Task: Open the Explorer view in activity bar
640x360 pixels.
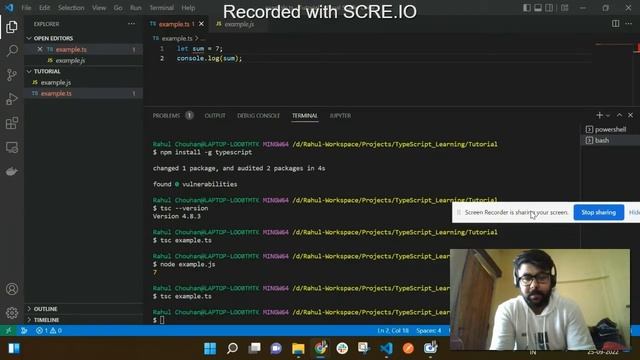Action: click(x=12, y=27)
